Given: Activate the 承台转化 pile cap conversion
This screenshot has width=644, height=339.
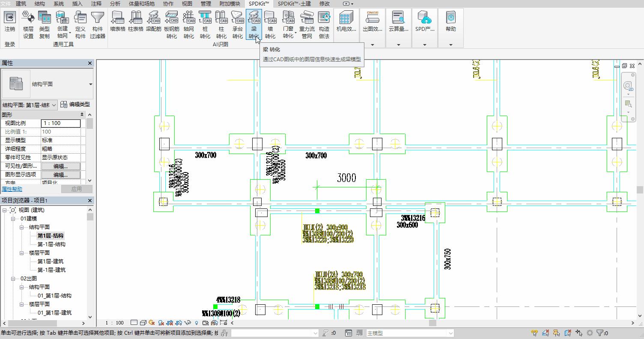Looking at the screenshot, I should (238, 25).
